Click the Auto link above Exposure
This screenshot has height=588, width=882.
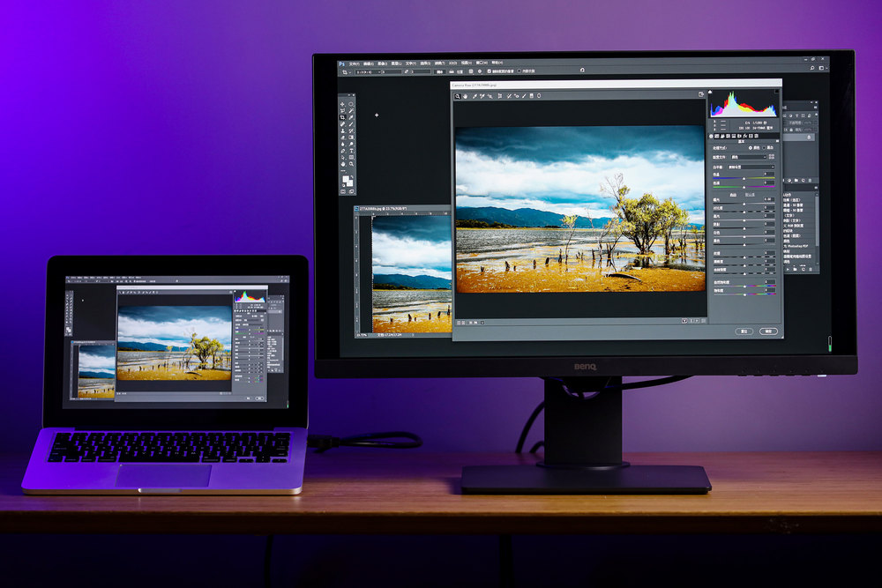734,195
